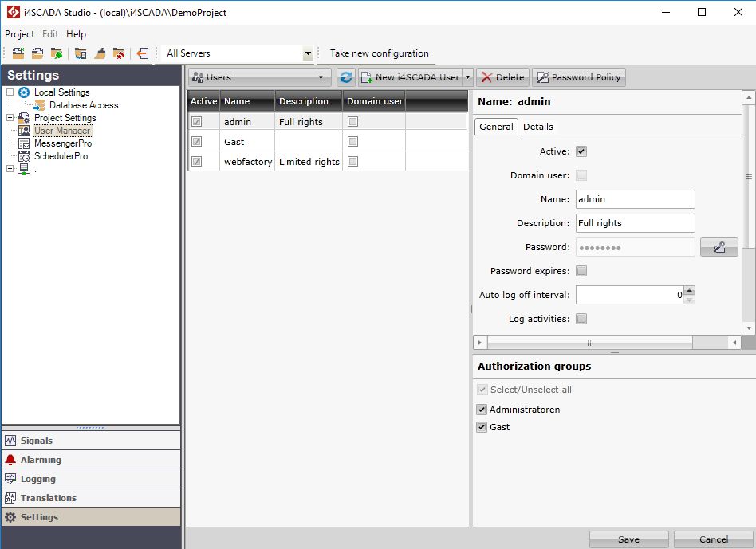Increase the Auto log off interval value
The image size is (756, 549).
690,290
